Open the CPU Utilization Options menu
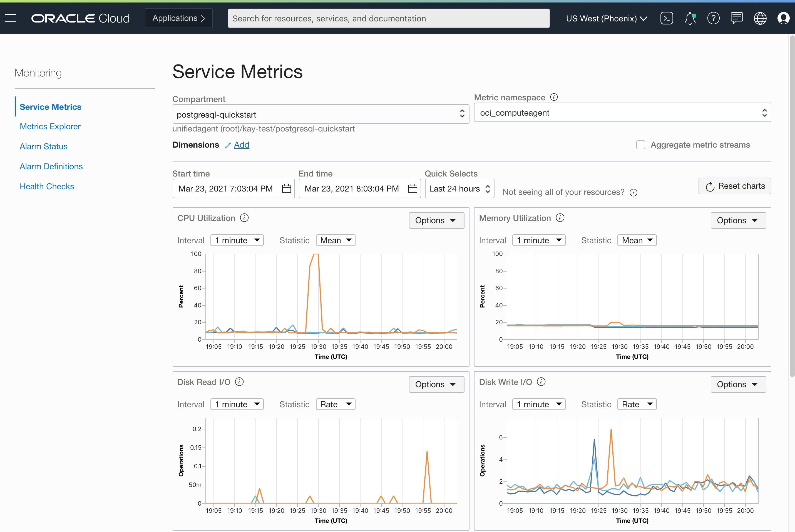 click(x=436, y=220)
